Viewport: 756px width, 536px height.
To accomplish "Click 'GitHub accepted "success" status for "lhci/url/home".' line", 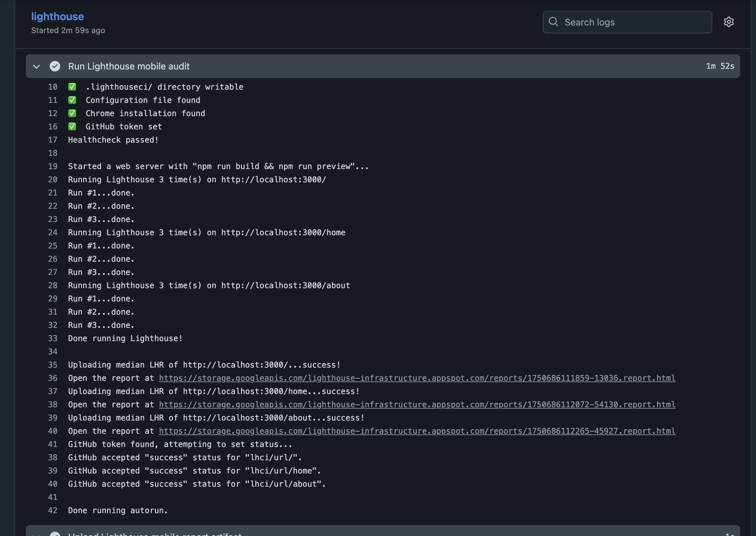I will pyautogui.click(x=195, y=470).
